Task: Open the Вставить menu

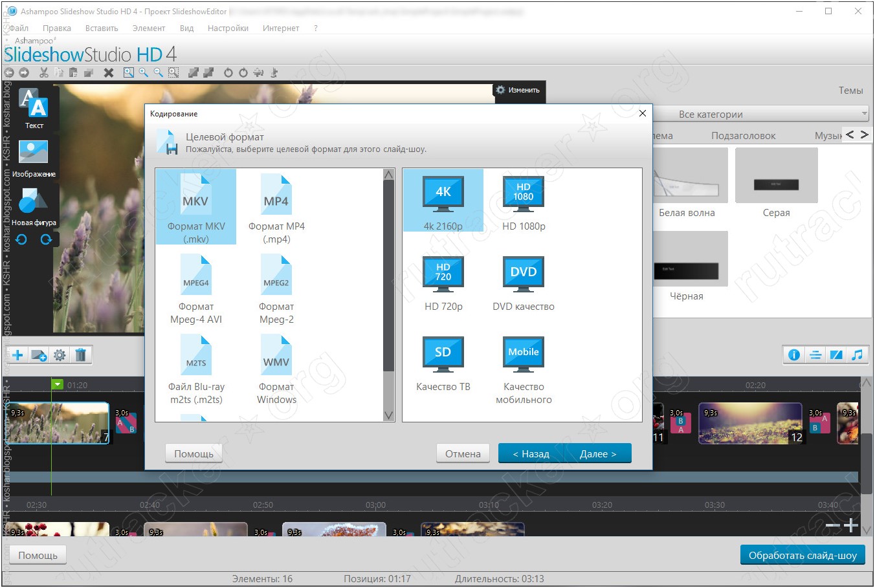Action: (x=102, y=28)
